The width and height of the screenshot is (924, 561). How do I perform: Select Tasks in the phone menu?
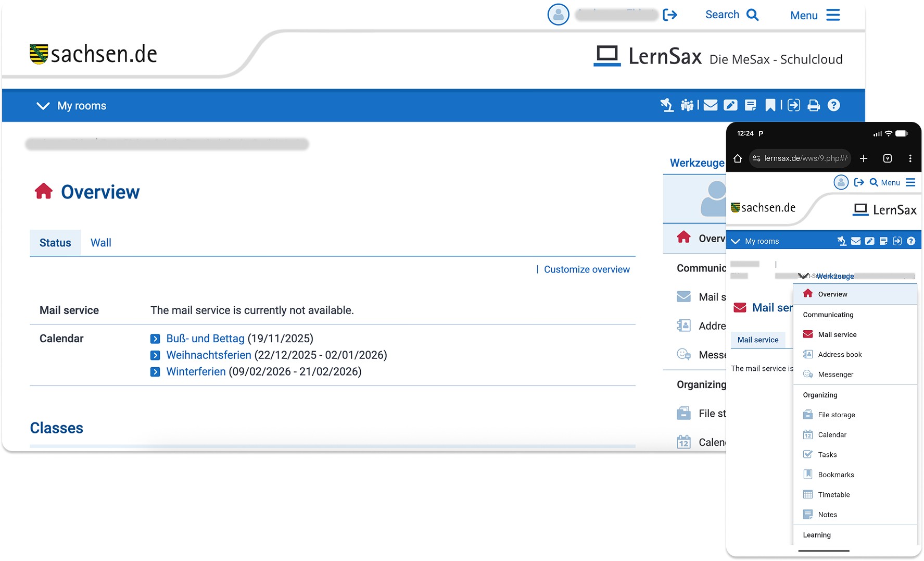coord(855,455)
